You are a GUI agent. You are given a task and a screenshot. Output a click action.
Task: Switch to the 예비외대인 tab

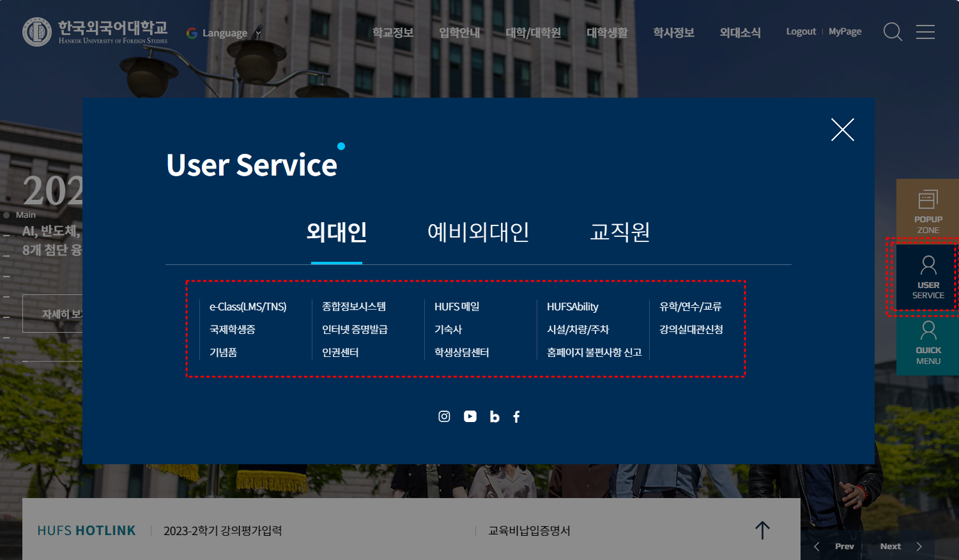coord(478,232)
